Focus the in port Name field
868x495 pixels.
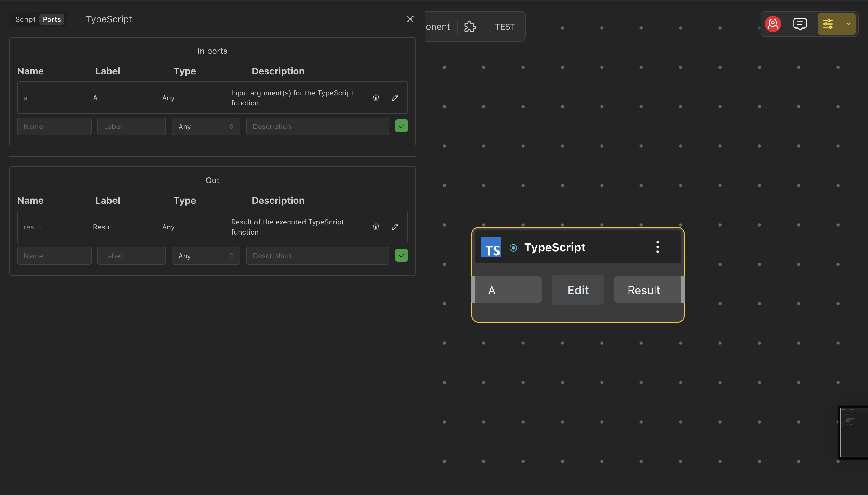(x=54, y=126)
